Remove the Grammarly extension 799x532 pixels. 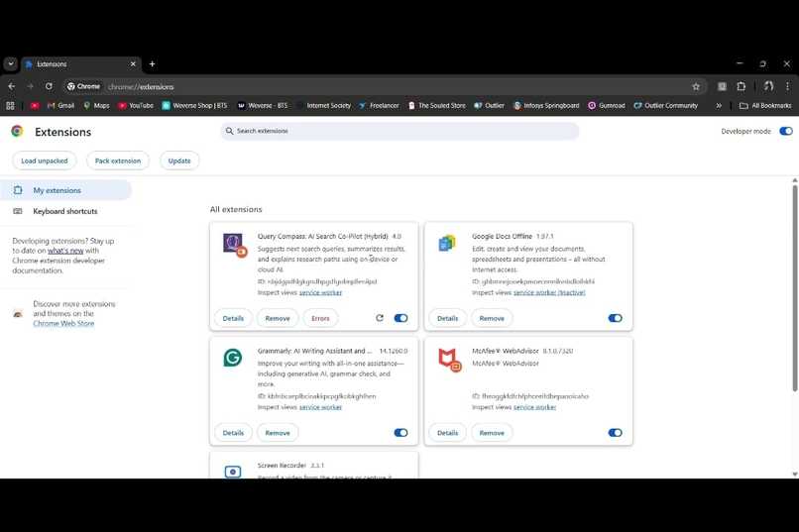tap(278, 433)
